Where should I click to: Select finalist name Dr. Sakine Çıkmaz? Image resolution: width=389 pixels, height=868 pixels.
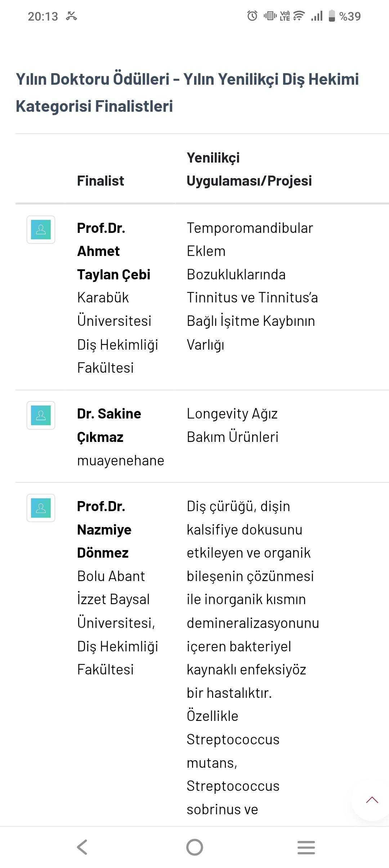(109, 425)
